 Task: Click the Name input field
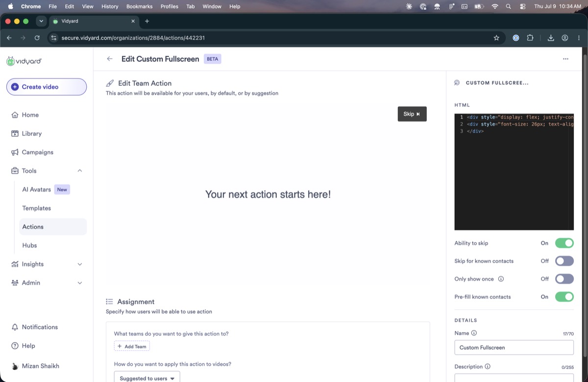(514, 347)
